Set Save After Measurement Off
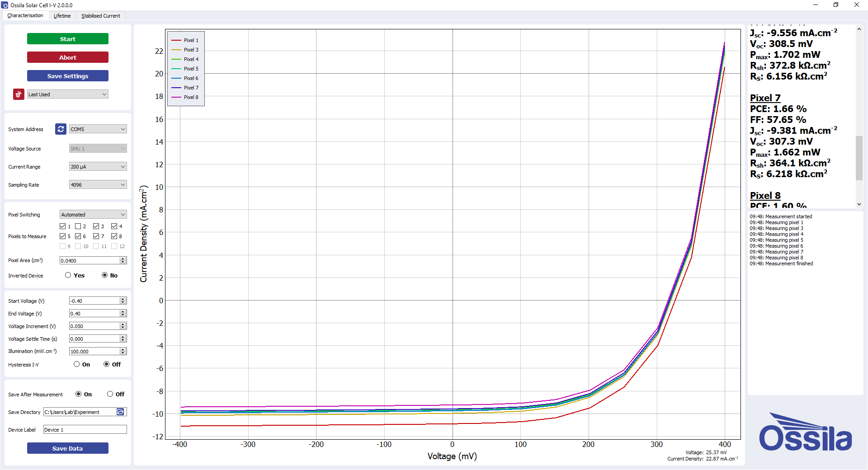Image resolution: width=868 pixels, height=470 pixels. (110, 394)
